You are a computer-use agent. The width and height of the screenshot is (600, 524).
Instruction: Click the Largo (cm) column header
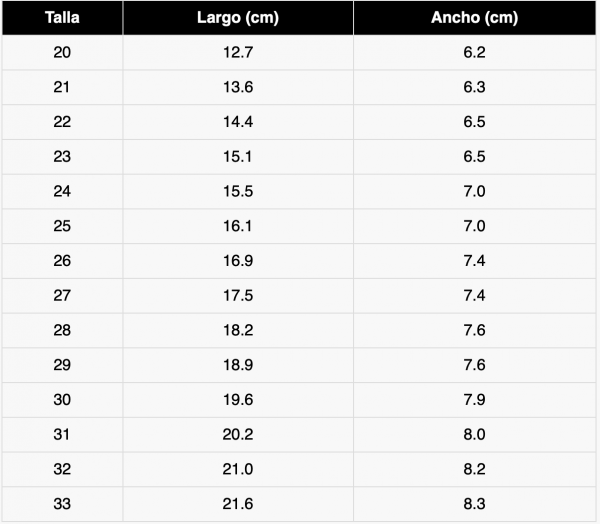pyautogui.click(x=238, y=18)
